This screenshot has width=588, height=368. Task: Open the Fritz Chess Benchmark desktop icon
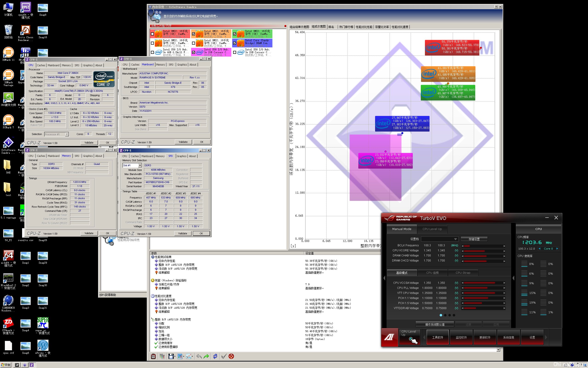pyautogui.click(x=25, y=33)
